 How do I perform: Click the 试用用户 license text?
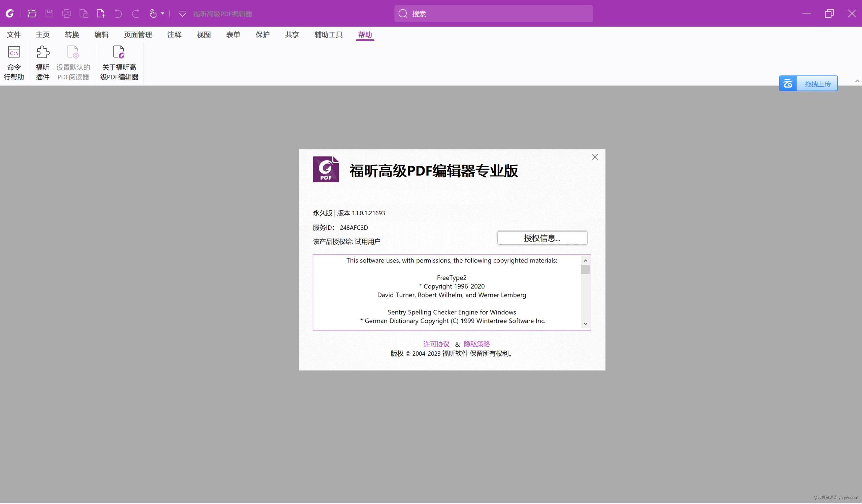tap(367, 242)
